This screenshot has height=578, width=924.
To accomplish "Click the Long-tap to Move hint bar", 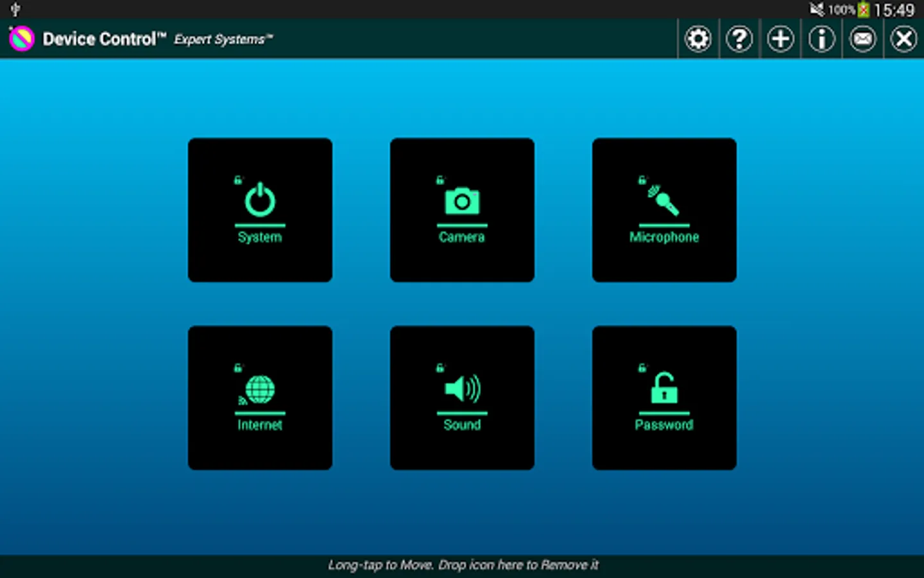I will click(462, 566).
